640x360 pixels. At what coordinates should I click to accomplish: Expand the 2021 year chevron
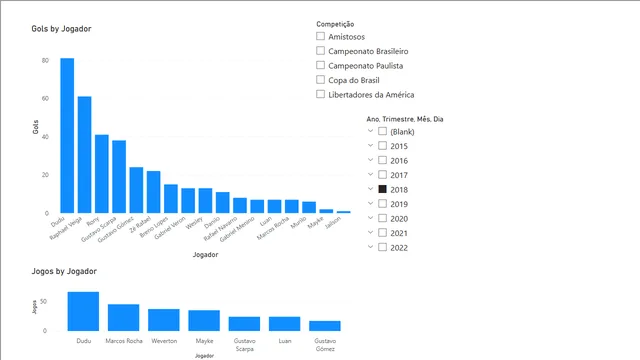pyautogui.click(x=370, y=232)
